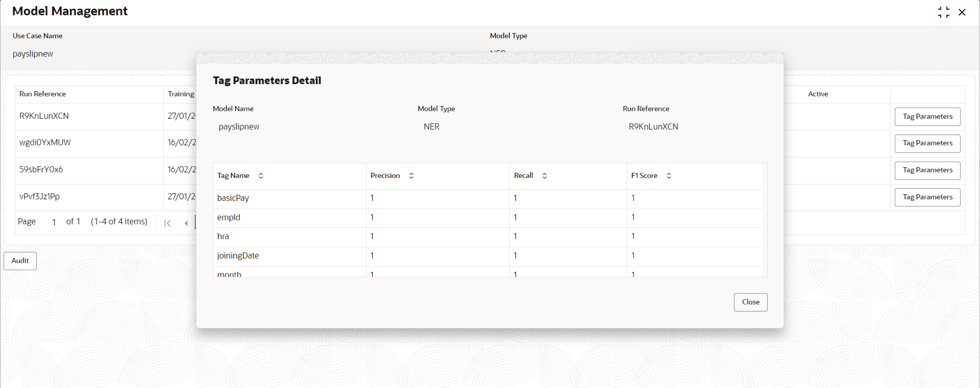Image resolution: width=980 pixels, height=388 pixels.
Task: Click the "(1-4 of 4 items)" pagination text
Action: click(x=119, y=222)
